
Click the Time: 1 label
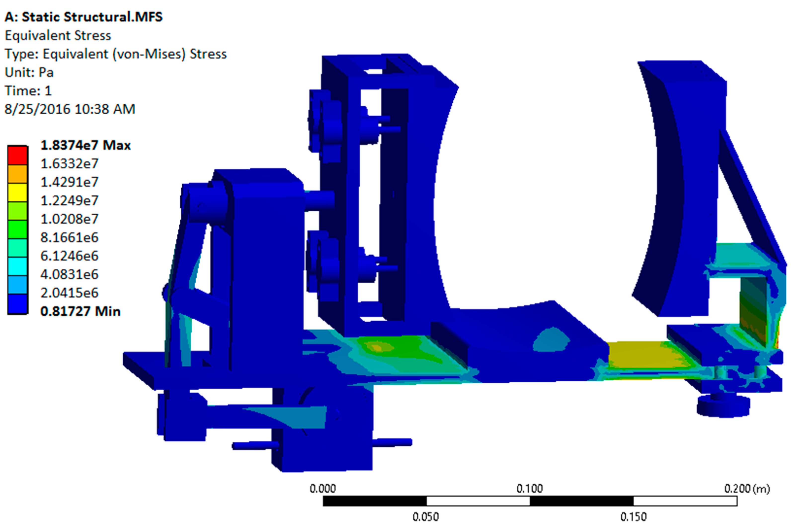(x=28, y=91)
